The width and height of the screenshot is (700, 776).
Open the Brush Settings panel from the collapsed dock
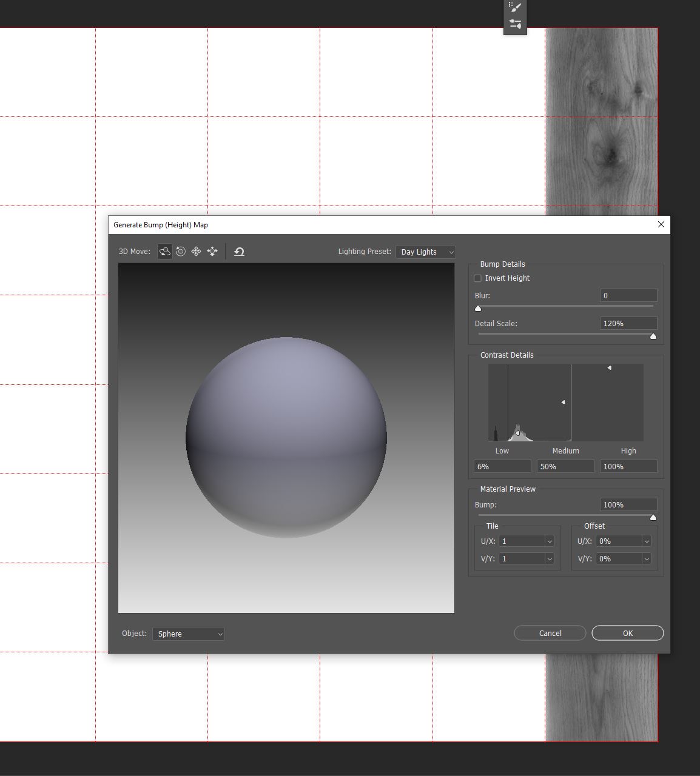(x=515, y=24)
